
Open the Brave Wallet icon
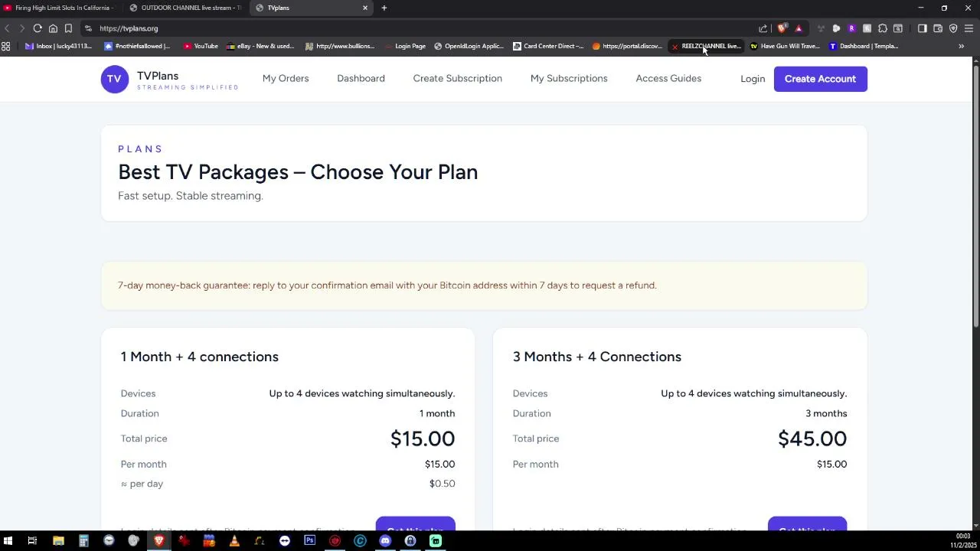click(938, 28)
